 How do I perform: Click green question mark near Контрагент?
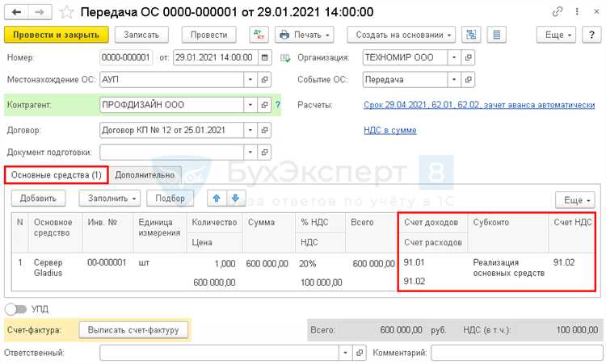coord(277,105)
